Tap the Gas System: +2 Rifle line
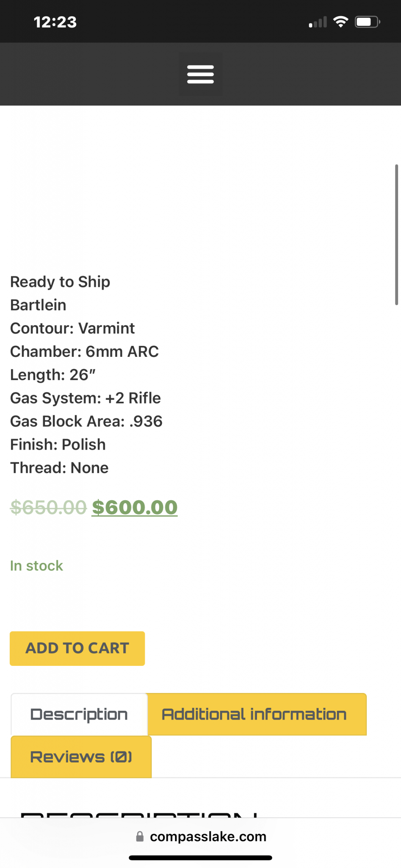Viewport: 401px width, 868px height. click(x=86, y=398)
